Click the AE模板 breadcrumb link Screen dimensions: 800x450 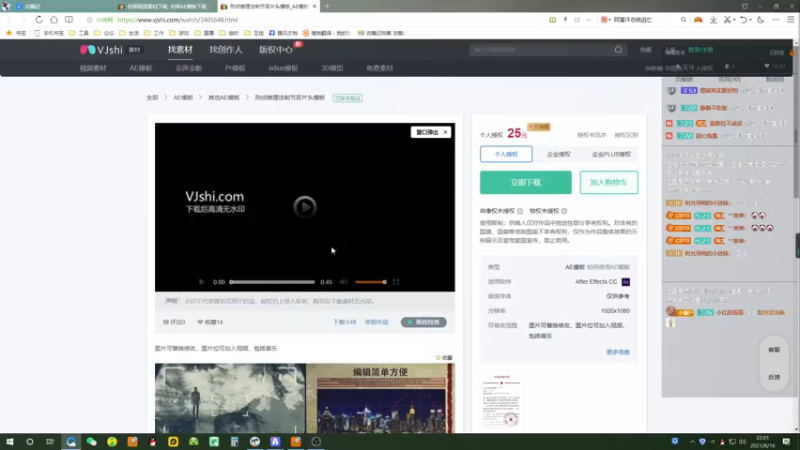point(183,97)
